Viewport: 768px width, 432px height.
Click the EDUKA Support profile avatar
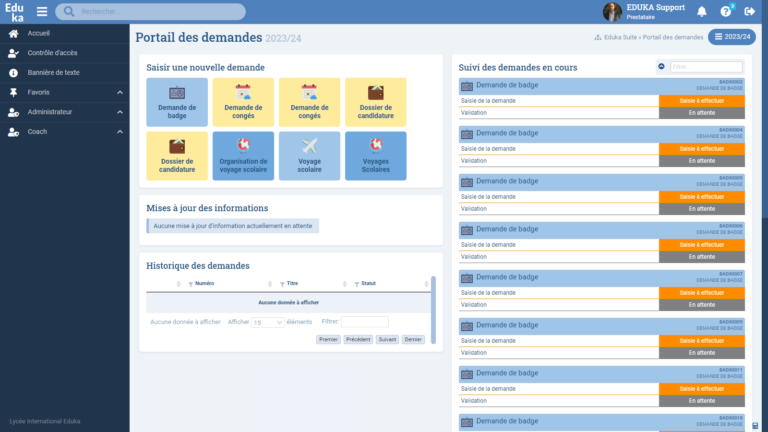click(612, 12)
